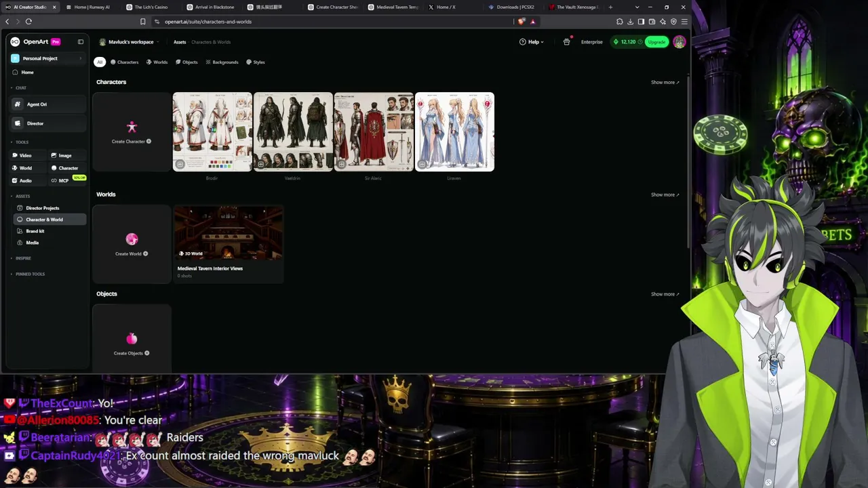
Task: Select the All filter tab
Action: (100, 62)
